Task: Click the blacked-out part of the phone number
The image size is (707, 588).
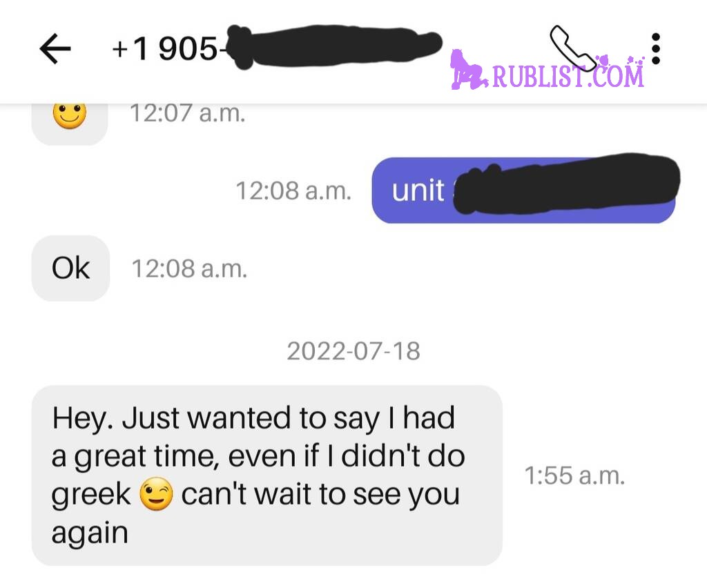Action: click(333, 46)
